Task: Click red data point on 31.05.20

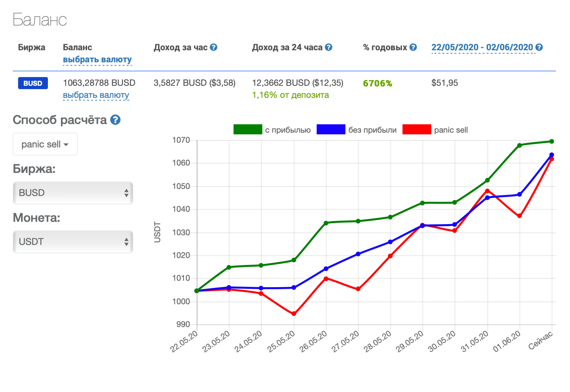Action: (x=487, y=191)
